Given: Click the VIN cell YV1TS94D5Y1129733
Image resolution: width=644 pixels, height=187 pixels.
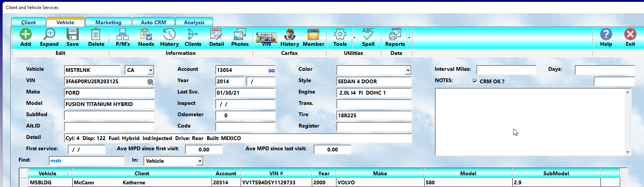Looking at the screenshot, I should coord(276,182).
